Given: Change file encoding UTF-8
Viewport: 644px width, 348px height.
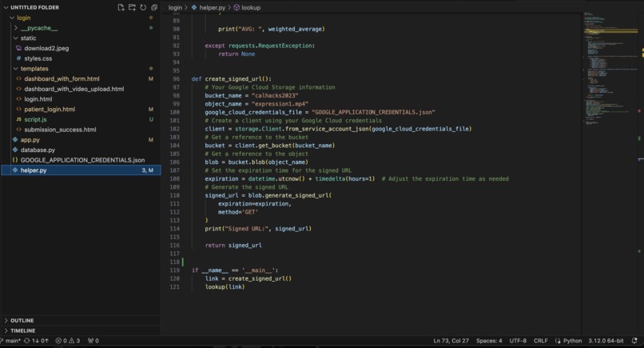Looking at the screenshot, I should (x=518, y=341).
